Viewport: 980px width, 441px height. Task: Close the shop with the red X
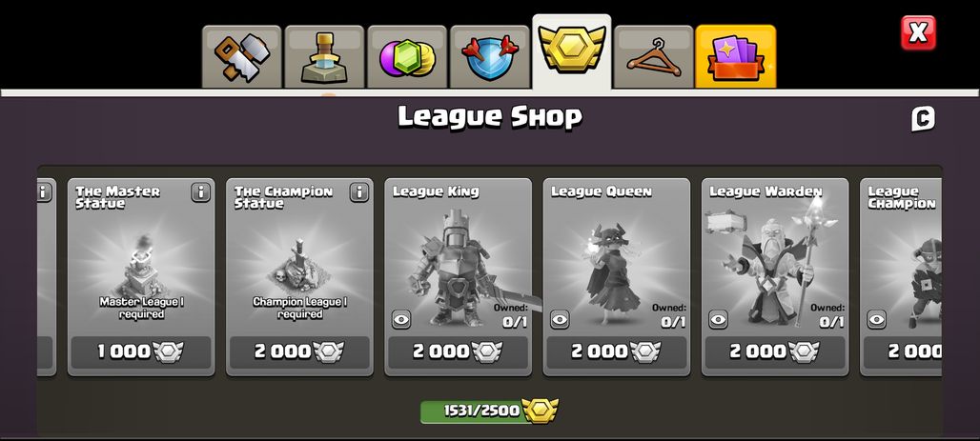click(918, 32)
